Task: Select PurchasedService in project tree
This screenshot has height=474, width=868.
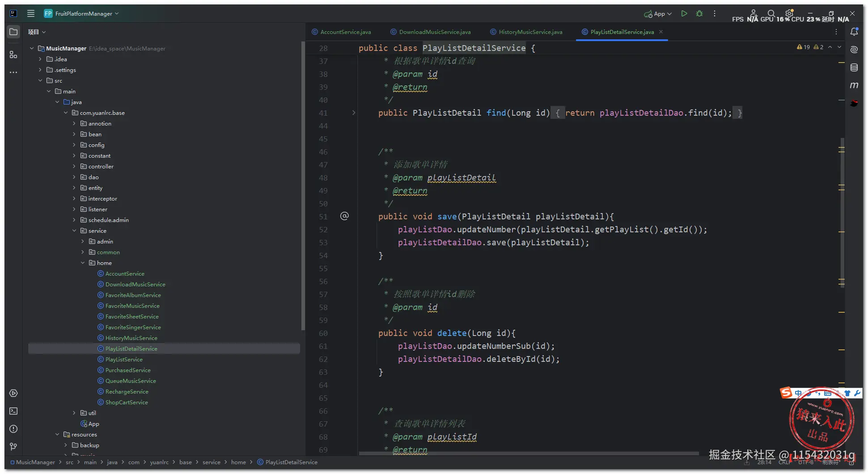Action: [x=128, y=370]
